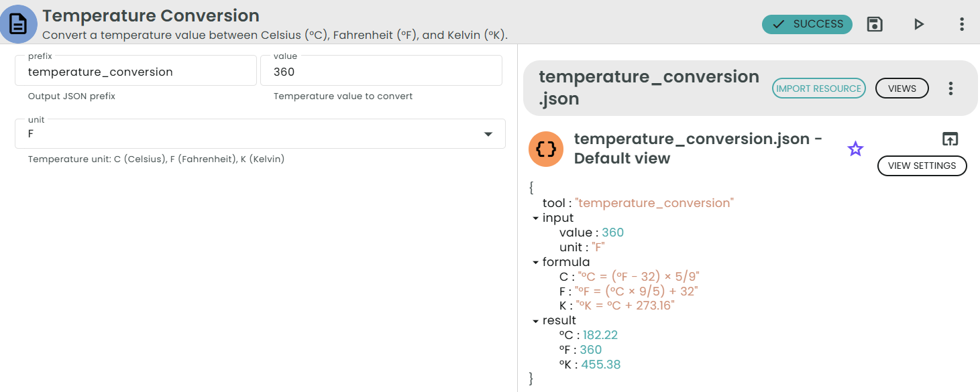
Task: Collapse the result node in the JSON viewer
Action: click(535, 320)
